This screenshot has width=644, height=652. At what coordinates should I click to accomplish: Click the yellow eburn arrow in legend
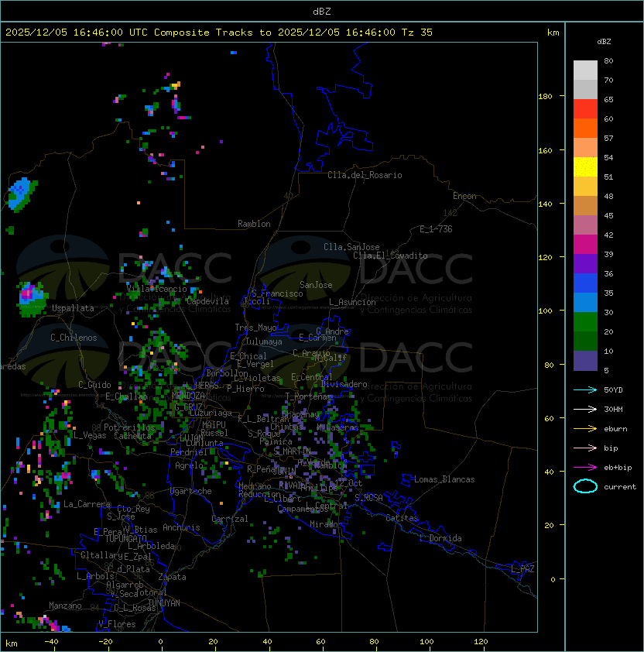point(585,429)
